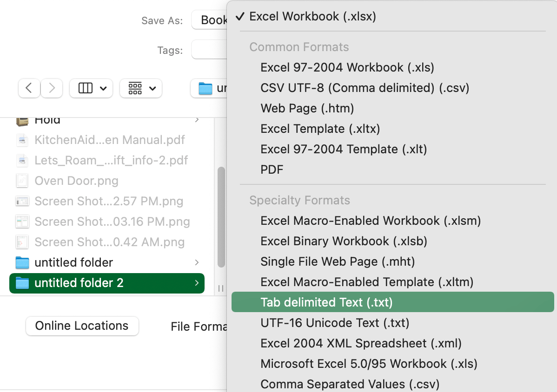Select Tab delimited Text (.txt) format
This screenshot has width=557, height=392.
click(326, 302)
